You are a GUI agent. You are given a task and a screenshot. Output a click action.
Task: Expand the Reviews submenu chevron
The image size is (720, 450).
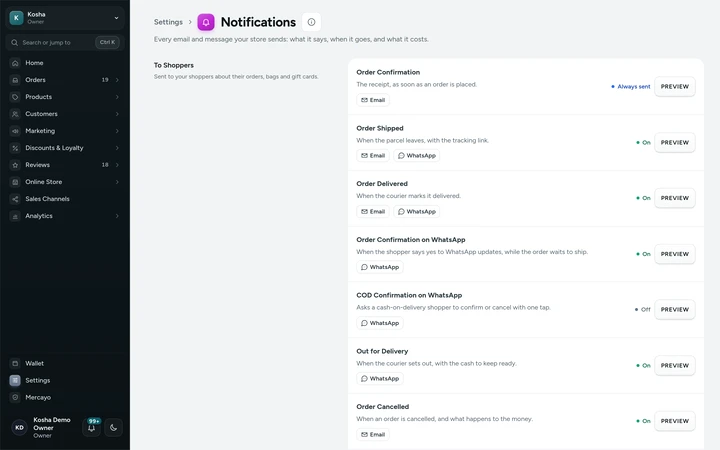117,165
